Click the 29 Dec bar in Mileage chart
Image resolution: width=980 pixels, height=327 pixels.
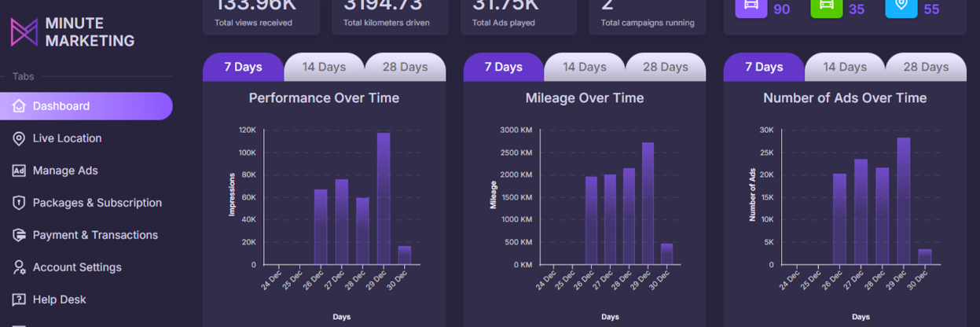pyautogui.click(x=648, y=204)
